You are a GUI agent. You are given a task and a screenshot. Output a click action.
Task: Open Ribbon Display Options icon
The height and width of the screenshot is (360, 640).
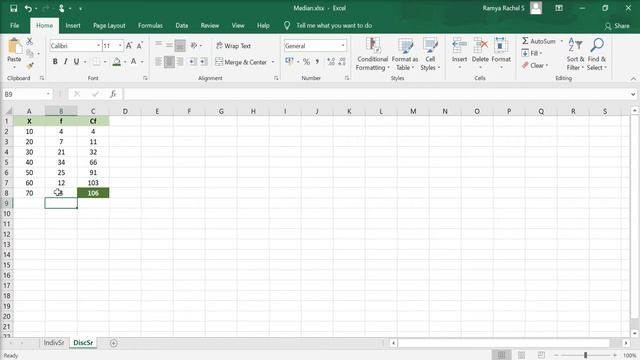tap(559, 8)
